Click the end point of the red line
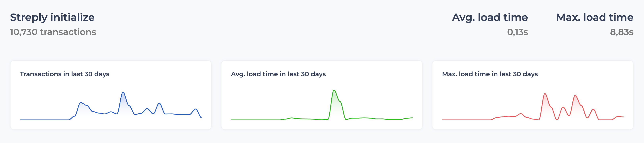 [623, 117]
